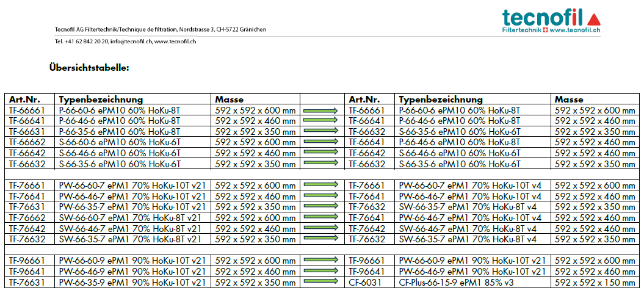The image size is (644, 293).
Task: Click the green arrow pointing to CF-6031
Action: (321, 282)
